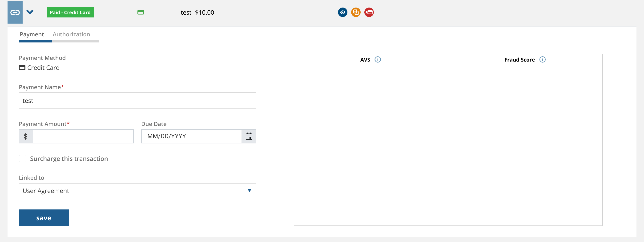The height and width of the screenshot is (242, 644).
Task: Click the save button
Action: tap(44, 218)
